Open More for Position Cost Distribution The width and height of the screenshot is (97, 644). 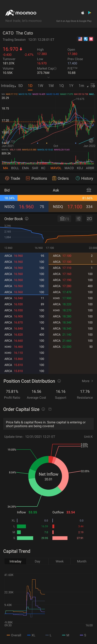coord(87,381)
